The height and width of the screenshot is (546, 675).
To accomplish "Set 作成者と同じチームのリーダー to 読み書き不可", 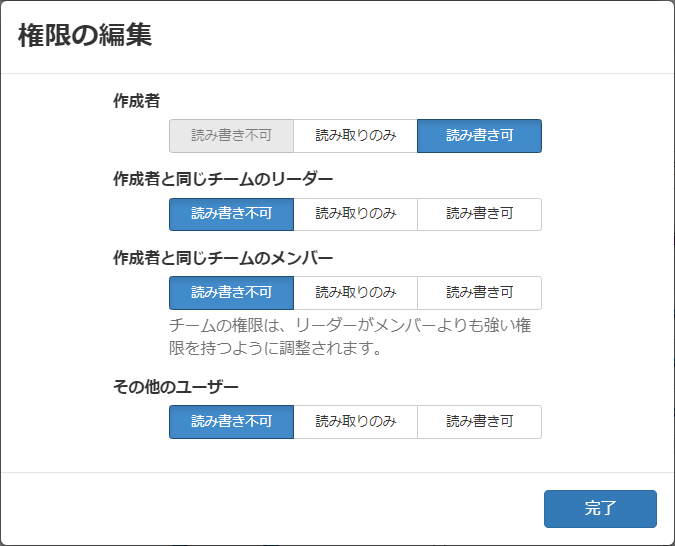I will click(231, 214).
